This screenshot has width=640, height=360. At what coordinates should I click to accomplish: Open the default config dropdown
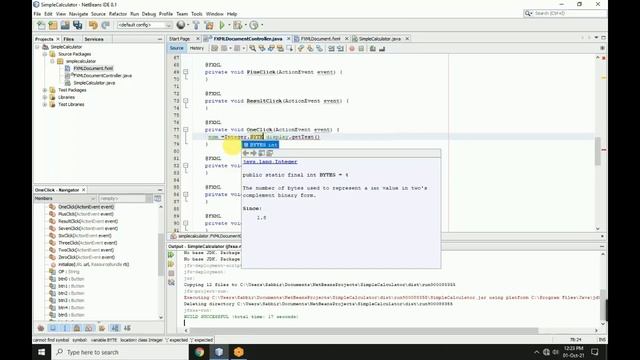144,25
